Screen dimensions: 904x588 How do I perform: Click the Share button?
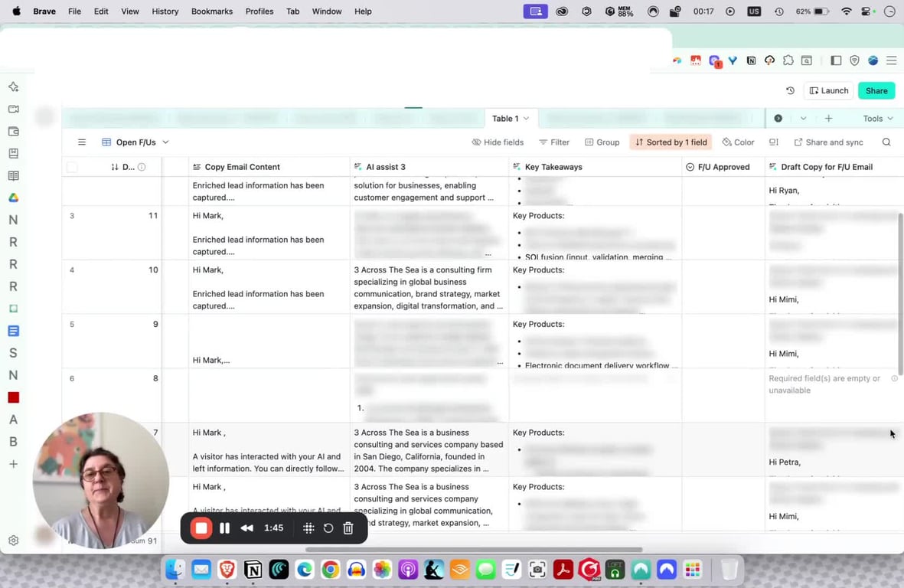click(x=876, y=90)
